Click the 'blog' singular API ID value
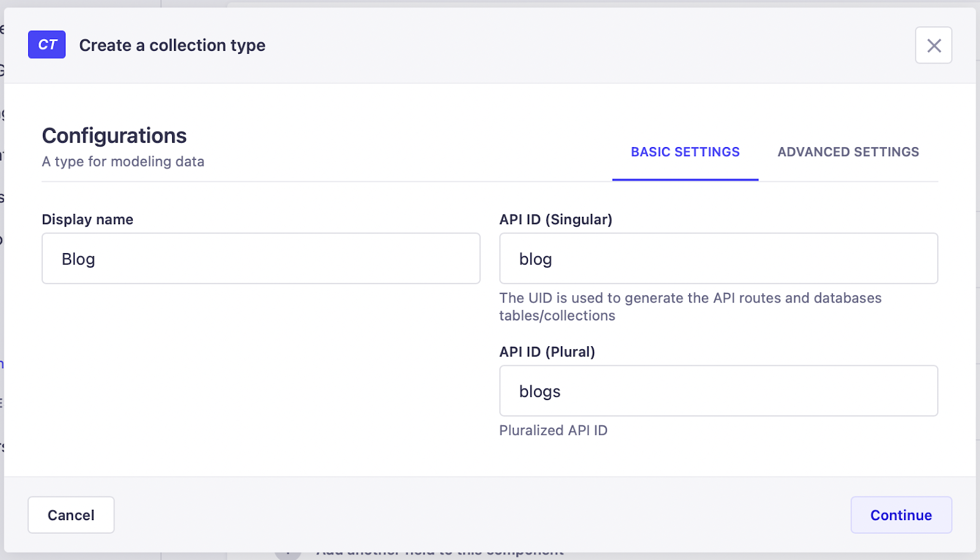The image size is (980, 560). 535,259
